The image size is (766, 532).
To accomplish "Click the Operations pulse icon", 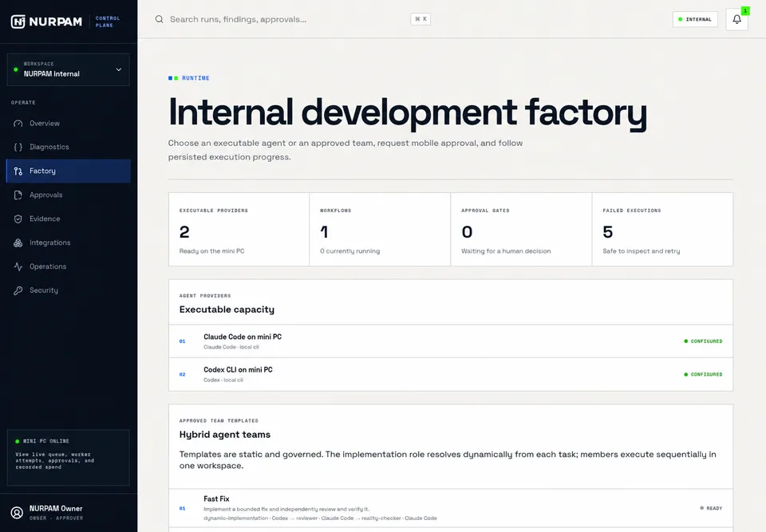I will (x=18, y=266).
